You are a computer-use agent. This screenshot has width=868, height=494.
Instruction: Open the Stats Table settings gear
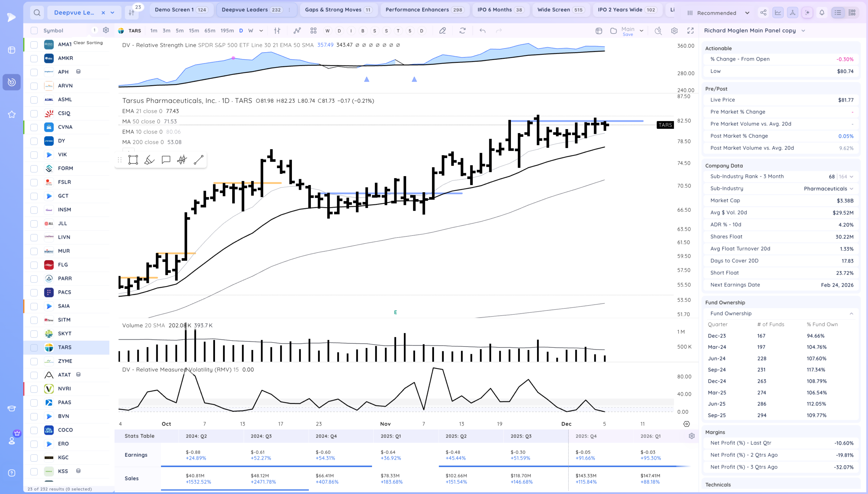pyautogui.click(x=691, y=436)
